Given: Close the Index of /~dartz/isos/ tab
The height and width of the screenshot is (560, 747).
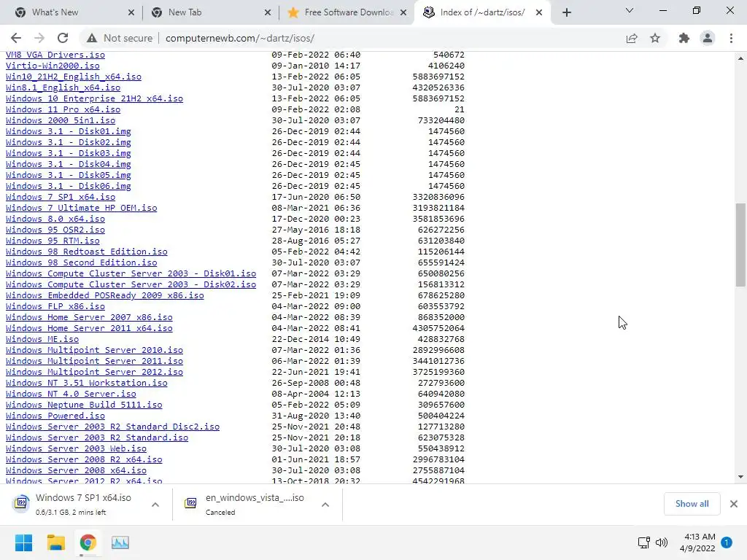Looking at the screenshot, I should pyautogui.click(x=539, y=13).
